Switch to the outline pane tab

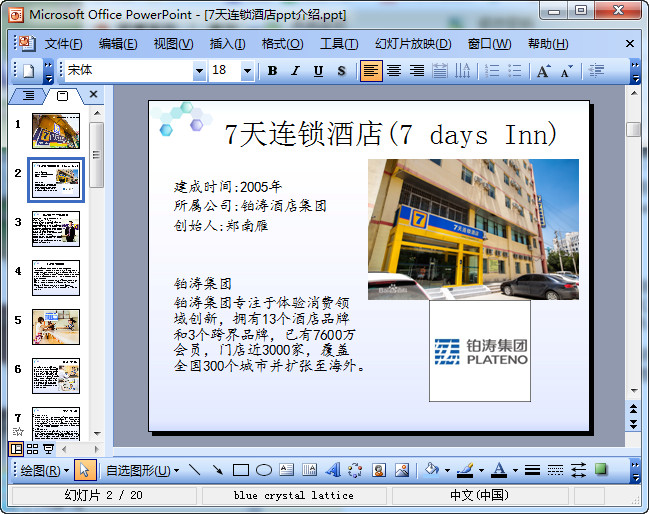[x=28, y=95]
